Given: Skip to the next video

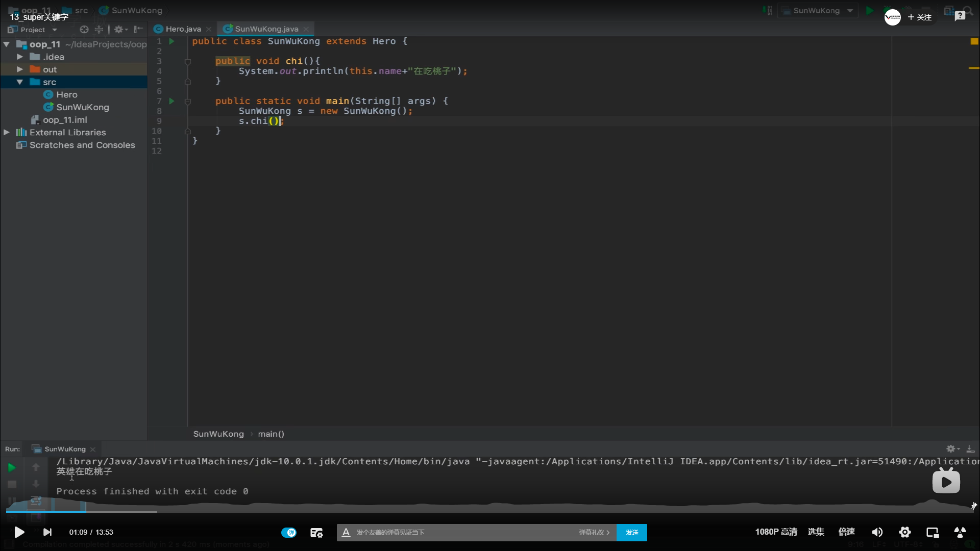Looking at the screenshot, I should [47, 532].
